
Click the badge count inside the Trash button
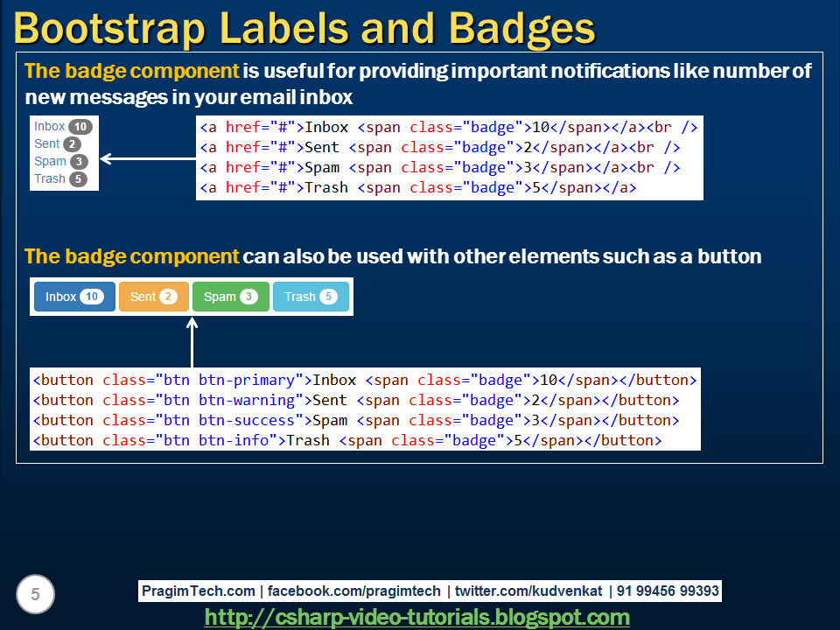[x=328, y=296]
